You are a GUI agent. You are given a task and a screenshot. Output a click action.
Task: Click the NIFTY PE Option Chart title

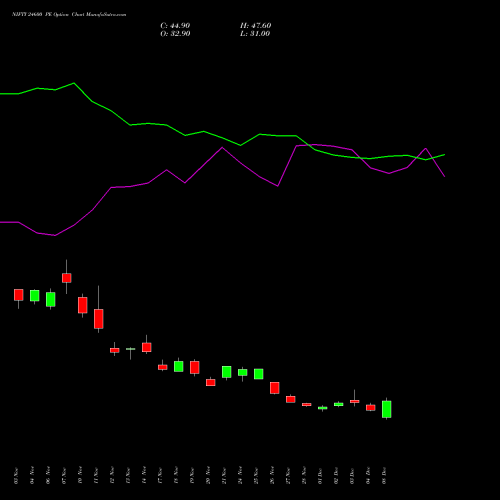(x=69, y=15)
